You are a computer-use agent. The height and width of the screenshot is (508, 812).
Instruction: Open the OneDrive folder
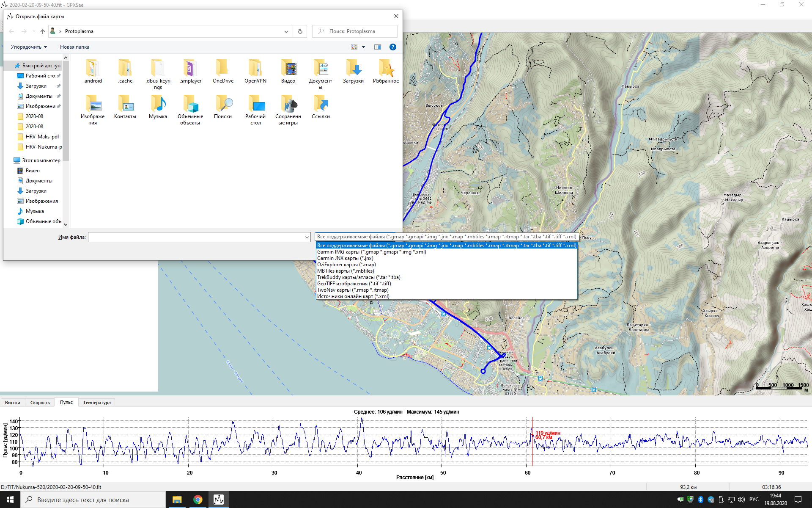(223, 71)
